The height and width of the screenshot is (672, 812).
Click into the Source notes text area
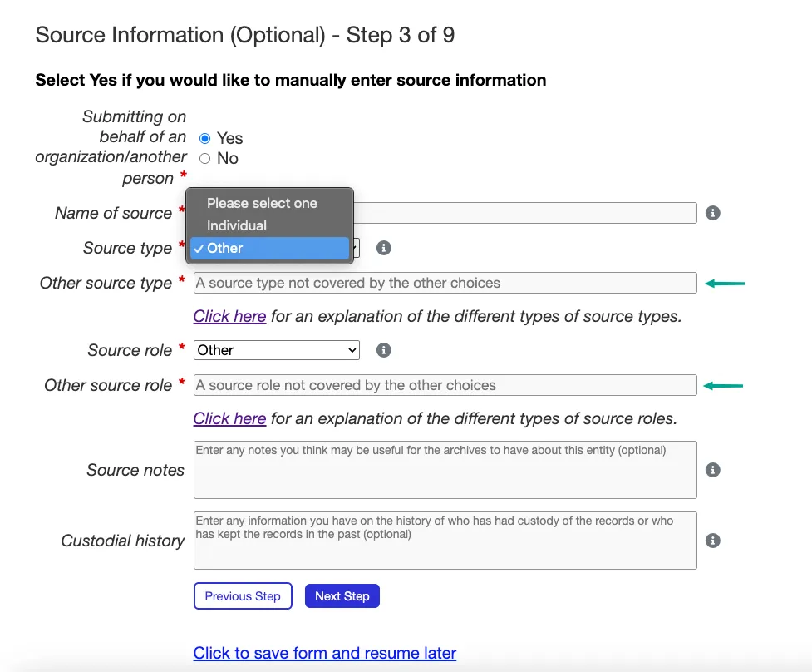point(445,470)
